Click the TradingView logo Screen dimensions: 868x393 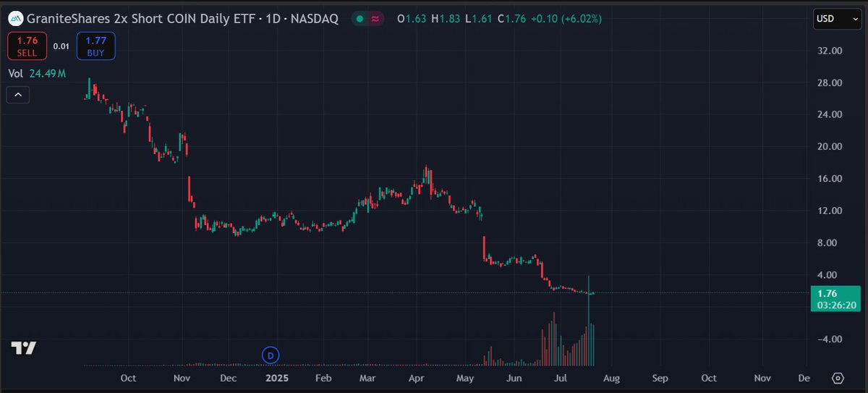click(23, 348)
